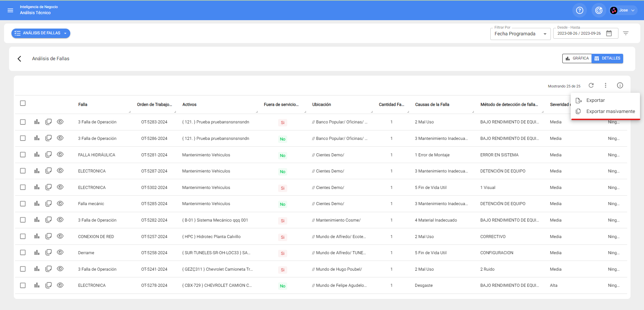Screen dimensions: 644x310
Task: Tick the select-all checkbox in header
Action: 23,103
